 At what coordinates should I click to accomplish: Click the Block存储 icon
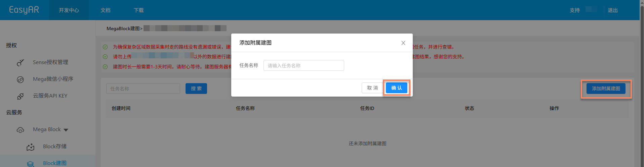coord(31,147)
